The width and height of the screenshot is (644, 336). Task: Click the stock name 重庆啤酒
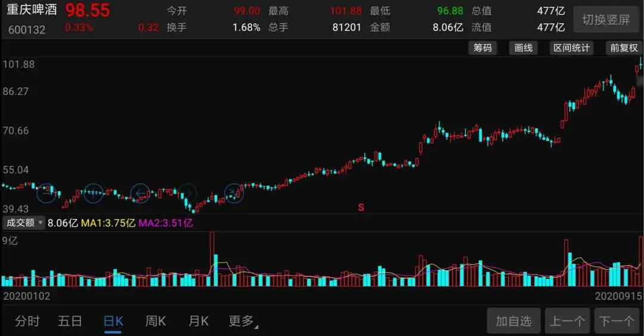coord(32,10)
